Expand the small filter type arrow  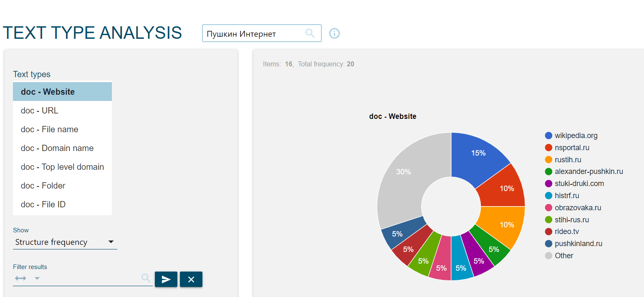(37, 278)
